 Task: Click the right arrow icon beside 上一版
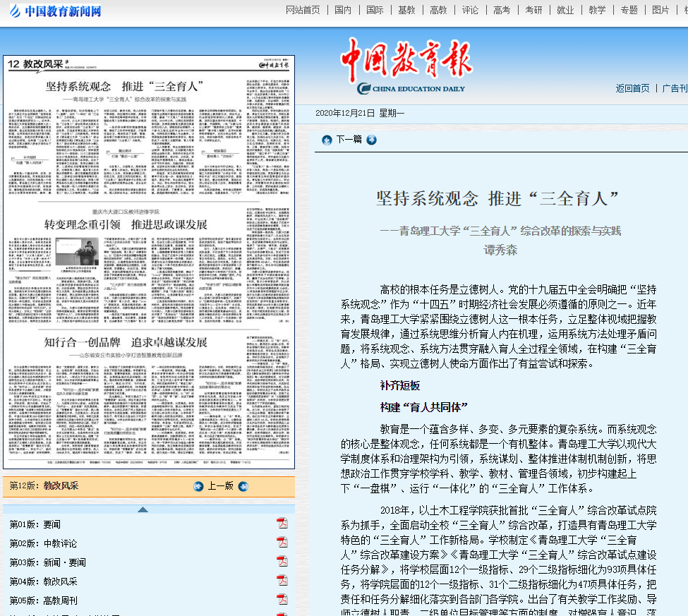[243, 486]
